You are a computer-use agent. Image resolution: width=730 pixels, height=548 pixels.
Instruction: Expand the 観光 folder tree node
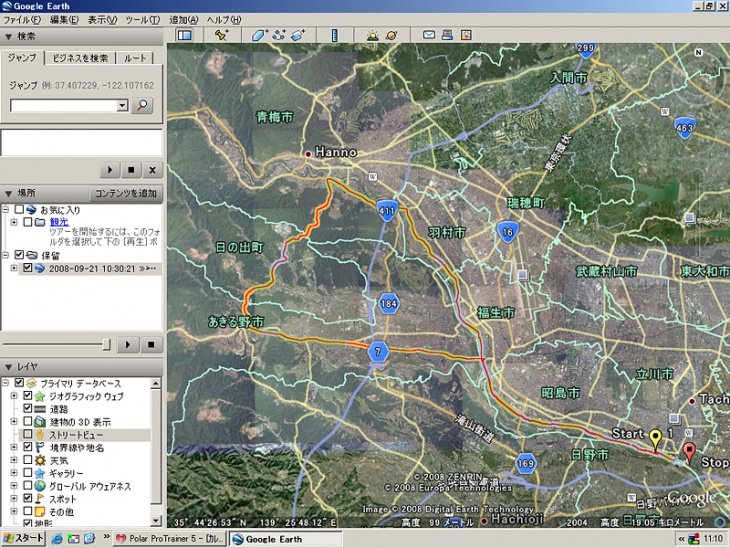pyautogui.click(x=14, y=222)
